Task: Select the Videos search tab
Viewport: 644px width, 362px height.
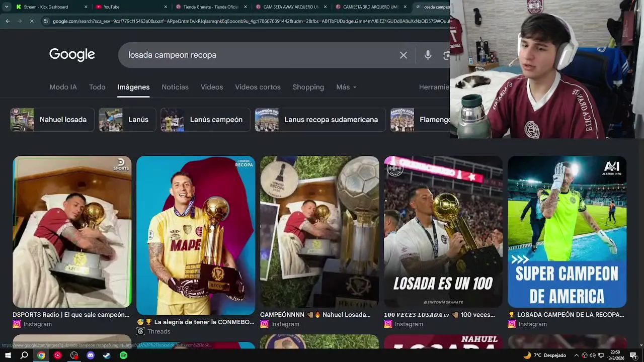Action: [212, 87]
